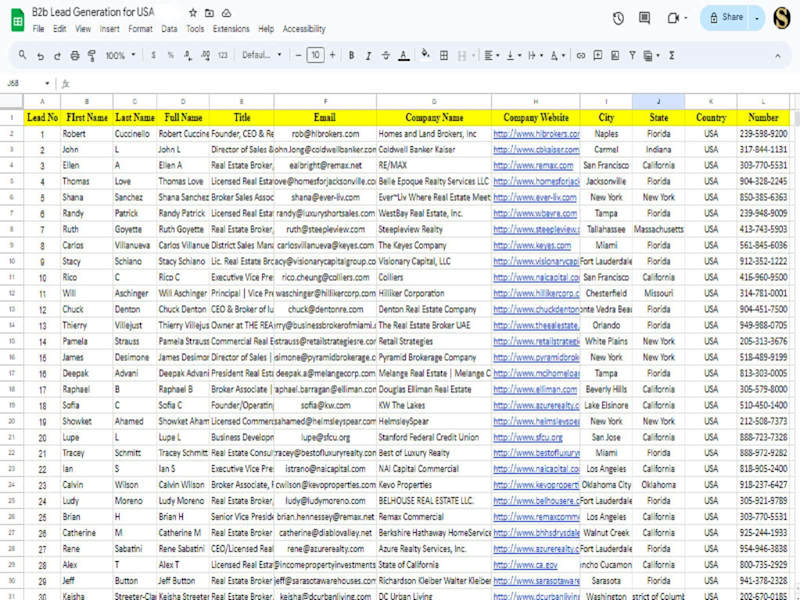Open the Data menu
This screenshot has height=600, width=800.
point(169,29)
